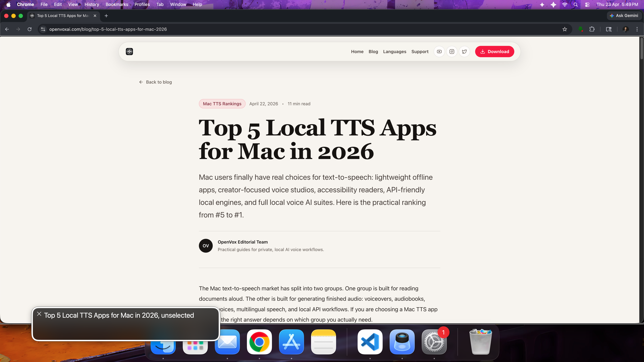Open OpenVox's YouTube channel icon
The image size is (644, 362).
point(439,51)
